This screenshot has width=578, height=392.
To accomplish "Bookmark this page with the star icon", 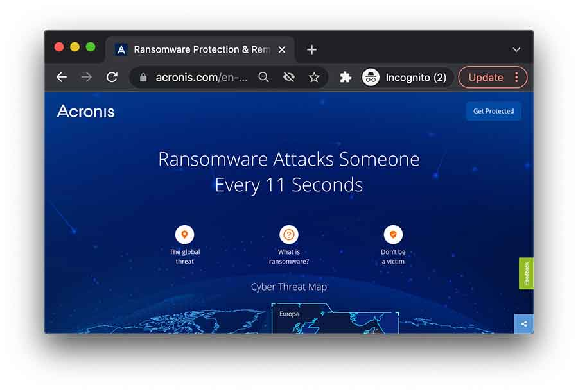I will (314, 78).
